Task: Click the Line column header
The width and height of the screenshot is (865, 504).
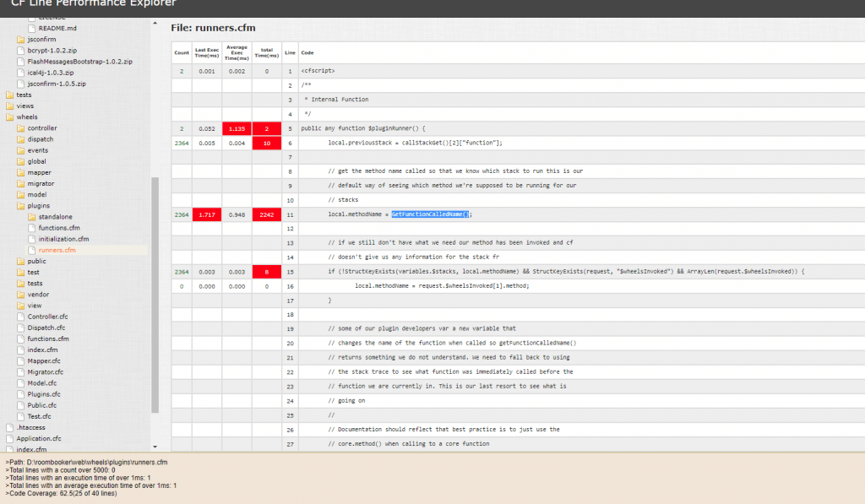Action: pos(291,53)
